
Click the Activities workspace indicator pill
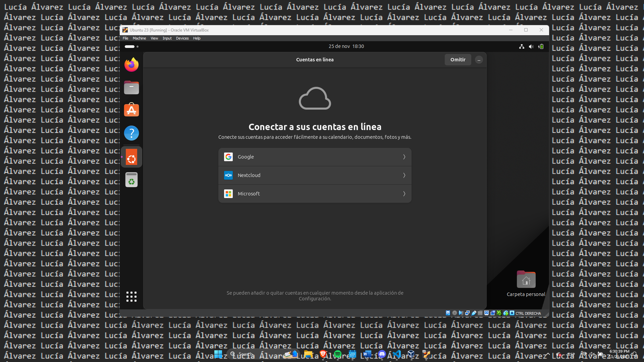click(130, 47)
